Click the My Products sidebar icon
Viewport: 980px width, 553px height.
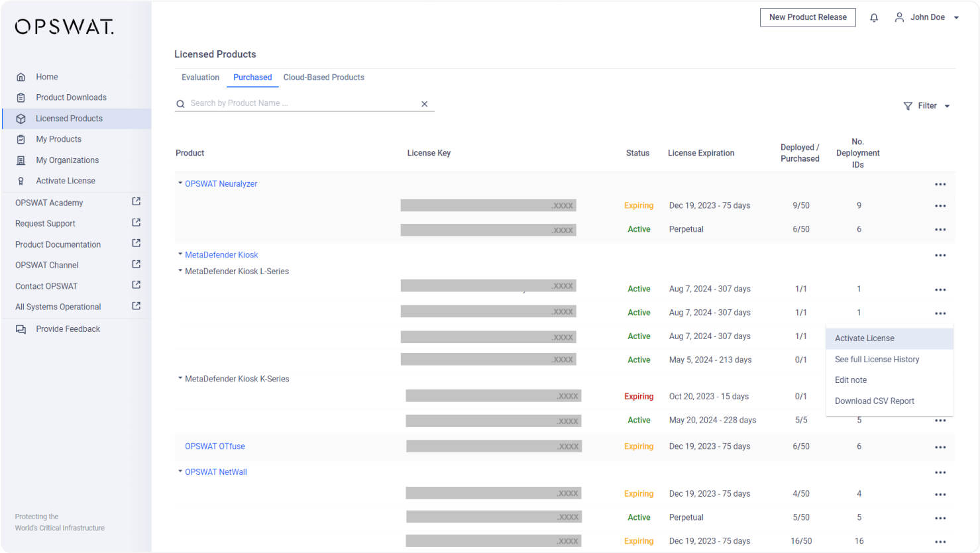[x=21, y=139]
